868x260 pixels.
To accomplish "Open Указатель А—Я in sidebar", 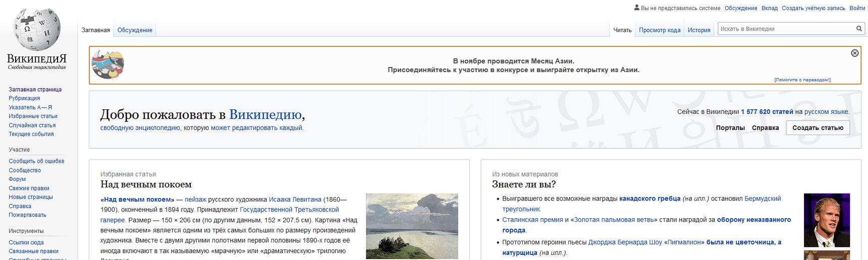I will [30, 107].
